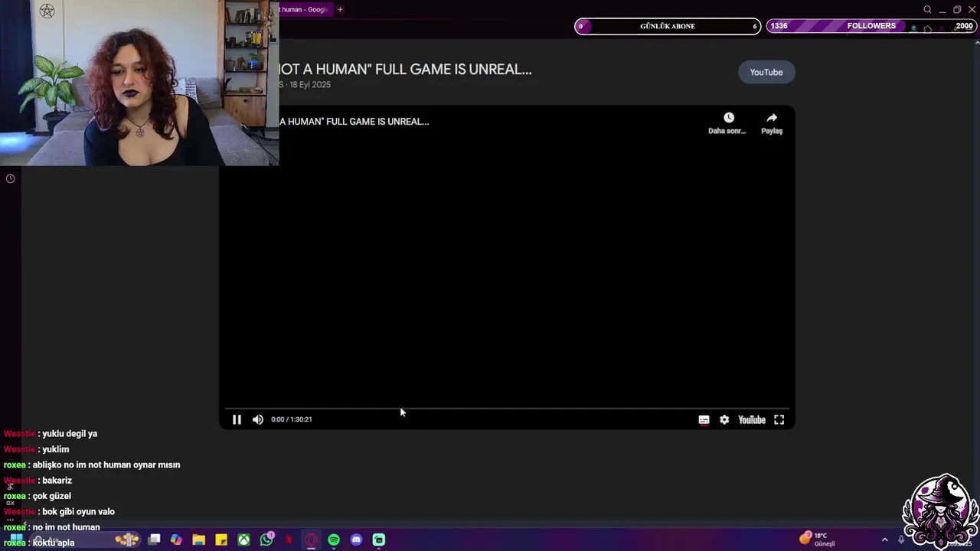Click the large video result heading
This screenshot has height=551, width=980.
pyautogui.click(x=405, y=69)
